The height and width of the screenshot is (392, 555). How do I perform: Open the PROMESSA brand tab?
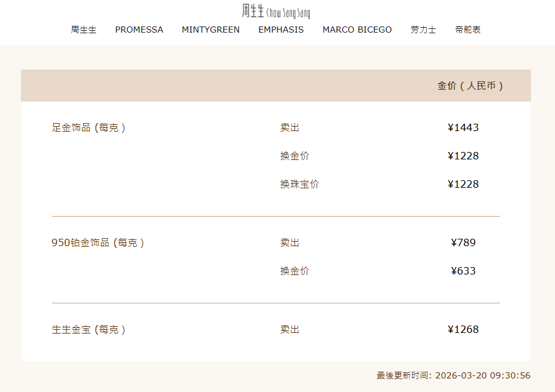pos(139,30)
